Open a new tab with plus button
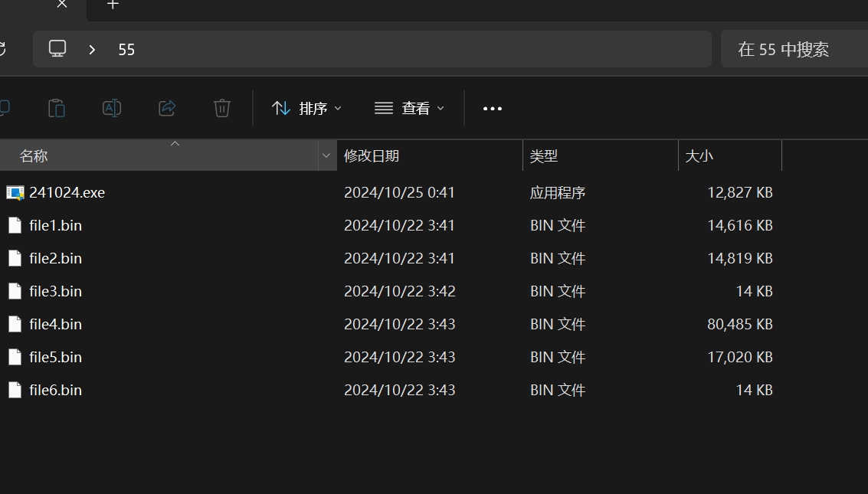Viewport: 868px width, 494px height. [113, 5]
